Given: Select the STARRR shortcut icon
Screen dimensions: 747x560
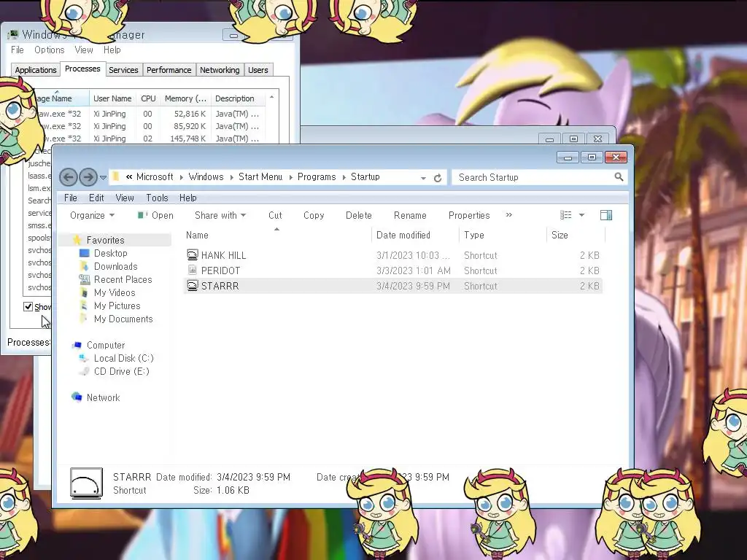Looking at the screenshot, I should pyautogui.click(x=192, y=285).
